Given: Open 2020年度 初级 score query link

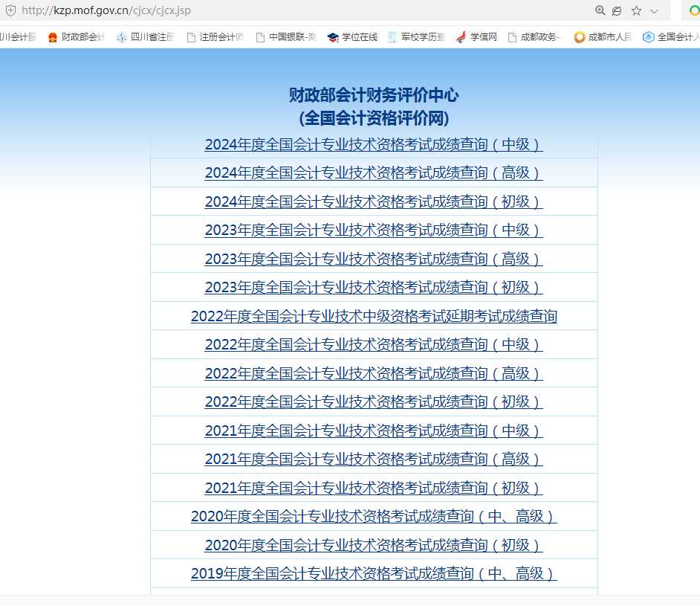Looking at the screenshot, I should point(374,544).
